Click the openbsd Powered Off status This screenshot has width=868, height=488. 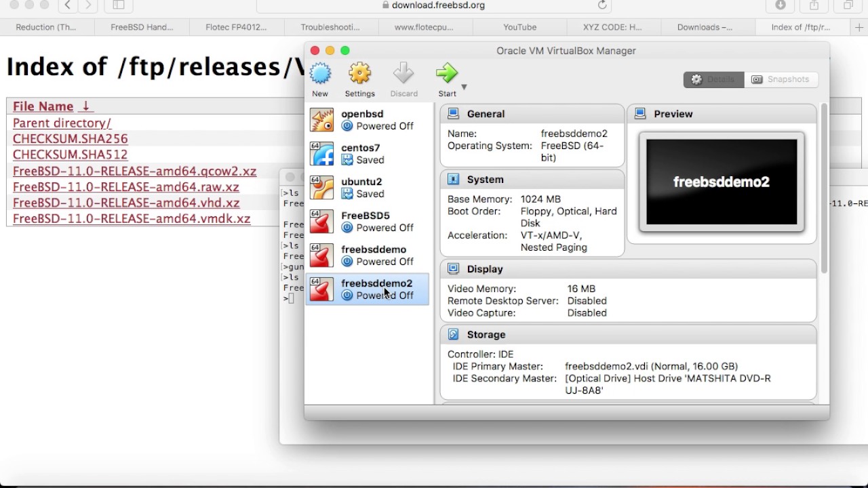(385, 126)
